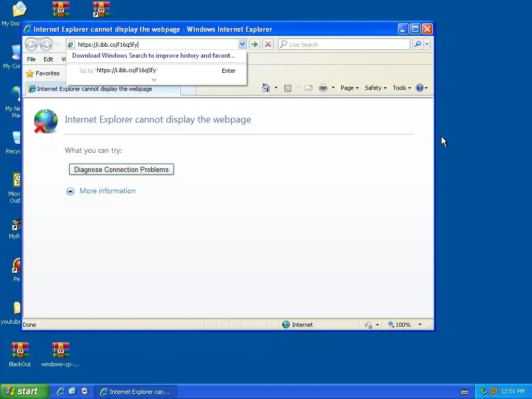
Task: Open the Page menu
Action: tap(350, 88)
